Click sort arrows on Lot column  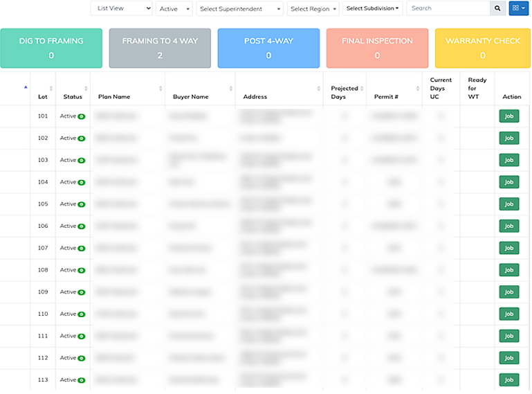51,89
